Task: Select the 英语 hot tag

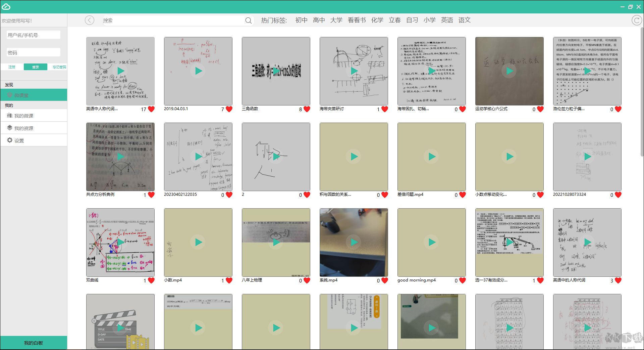Action: pos(447,20)
